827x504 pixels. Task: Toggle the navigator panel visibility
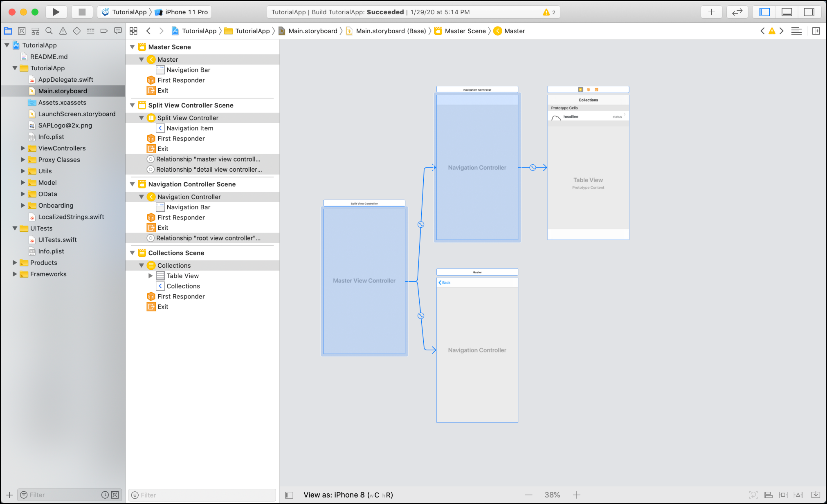tap(764, 12)
